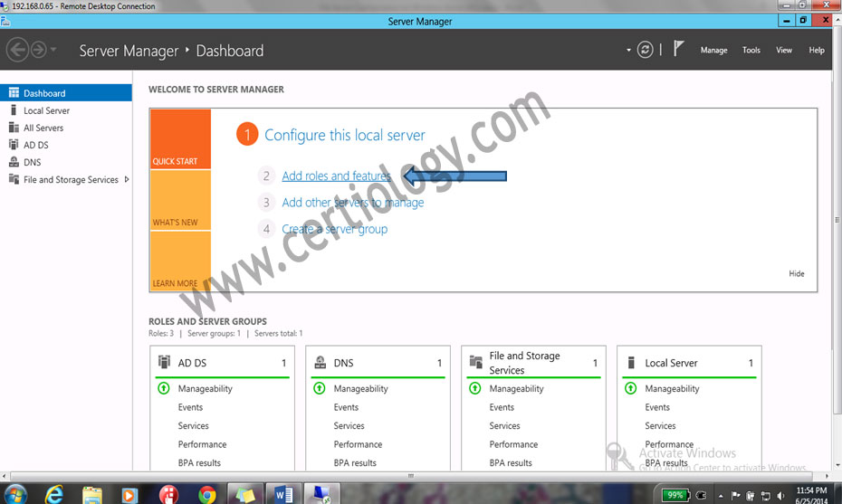
Task: Open the Help menu
Action: pyautogui.click(x=817, y=50)
